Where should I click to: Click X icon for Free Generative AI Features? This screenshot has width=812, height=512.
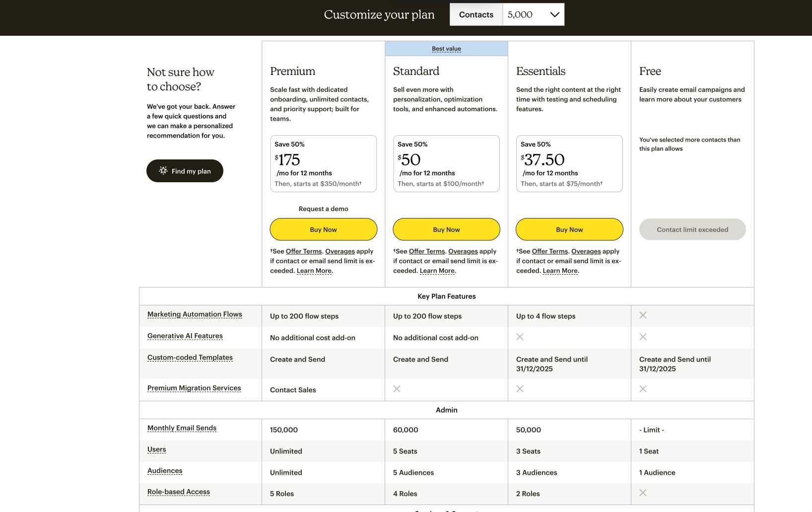tap(643, 337)
